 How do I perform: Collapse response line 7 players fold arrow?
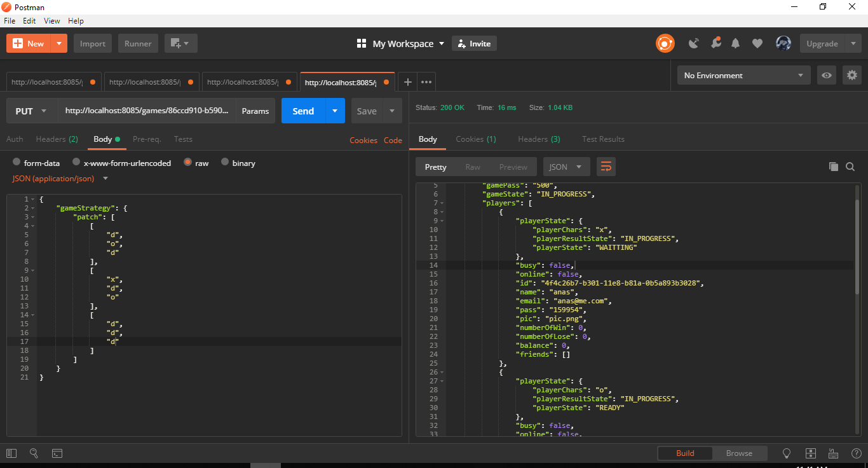pos(442,203)
